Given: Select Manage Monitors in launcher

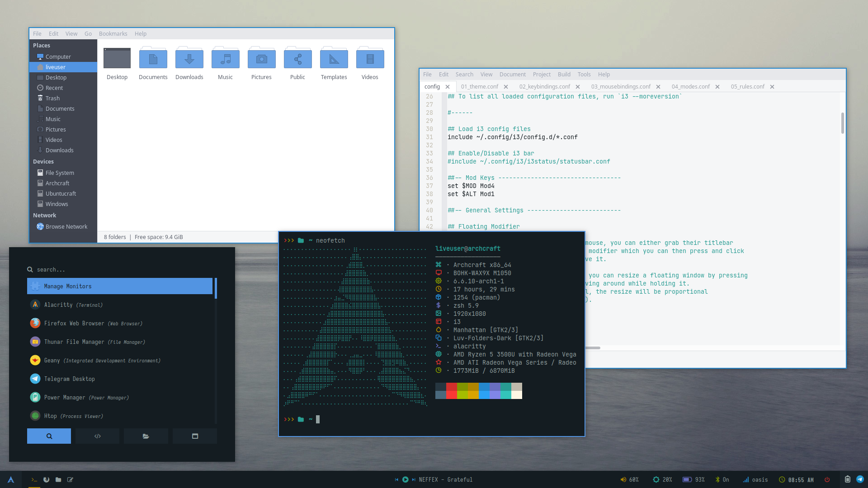Looking at the screenshot, I should click(120, 286).
